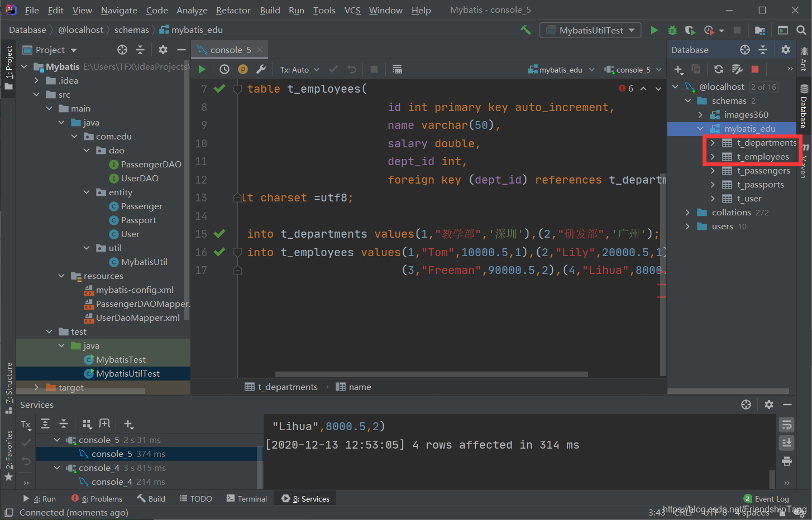This screenshot has width=812, height=520.
Task: Open the MybatisUtilTest run configuration dropdown
Action: tap(590, 30)
